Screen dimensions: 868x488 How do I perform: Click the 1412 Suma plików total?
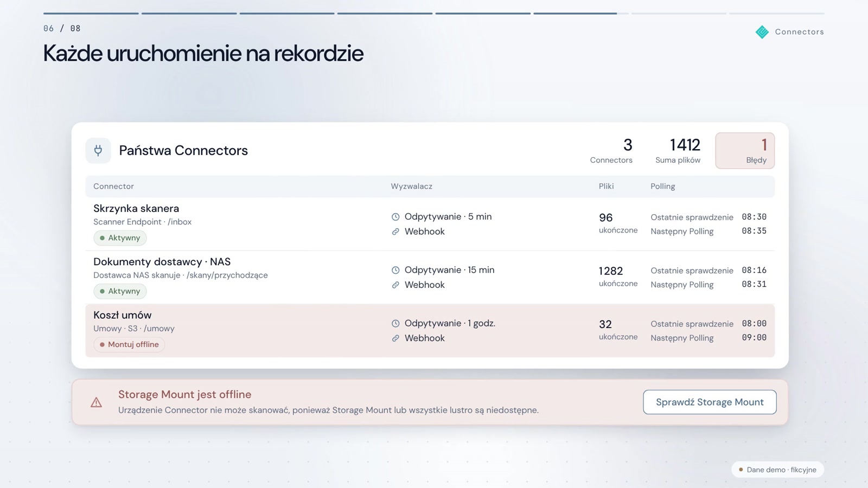point(678,150)
